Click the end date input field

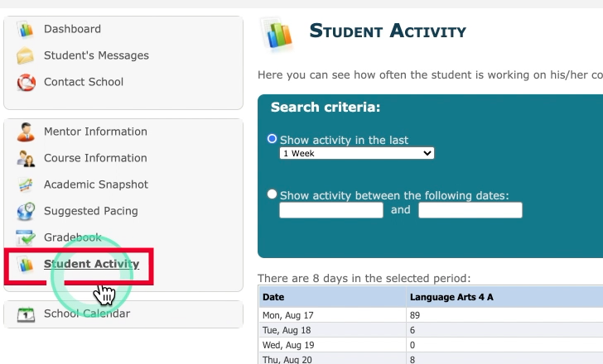tap(470, 210)
